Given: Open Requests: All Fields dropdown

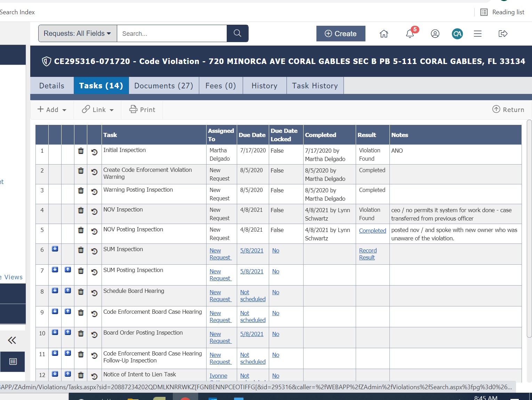Looking at the screenshot, I should click(78, 33).
